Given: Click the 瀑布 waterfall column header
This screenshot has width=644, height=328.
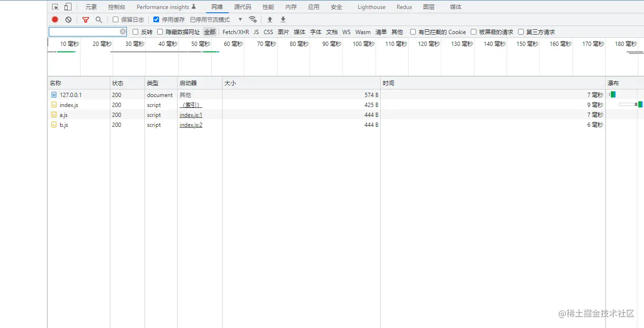Looking at the screenshot, I should (x=625, y=83).
